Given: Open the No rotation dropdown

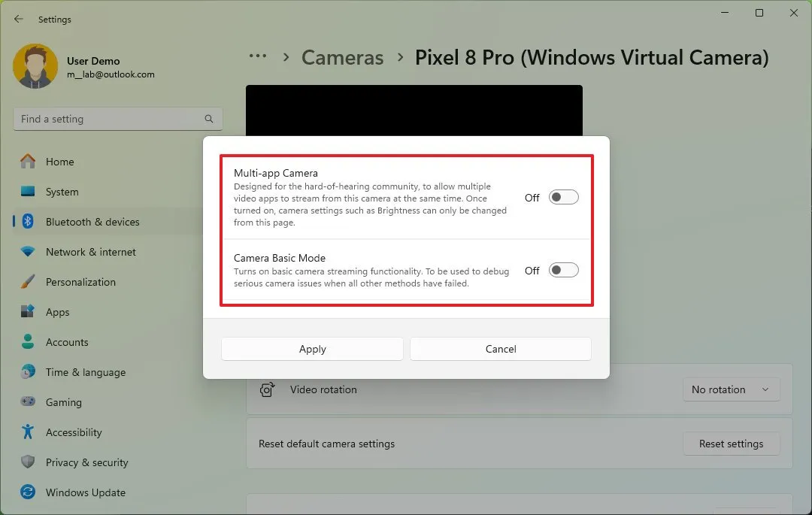Looking at the screenshot, I should pyautogui.click(x=731, y=389).
